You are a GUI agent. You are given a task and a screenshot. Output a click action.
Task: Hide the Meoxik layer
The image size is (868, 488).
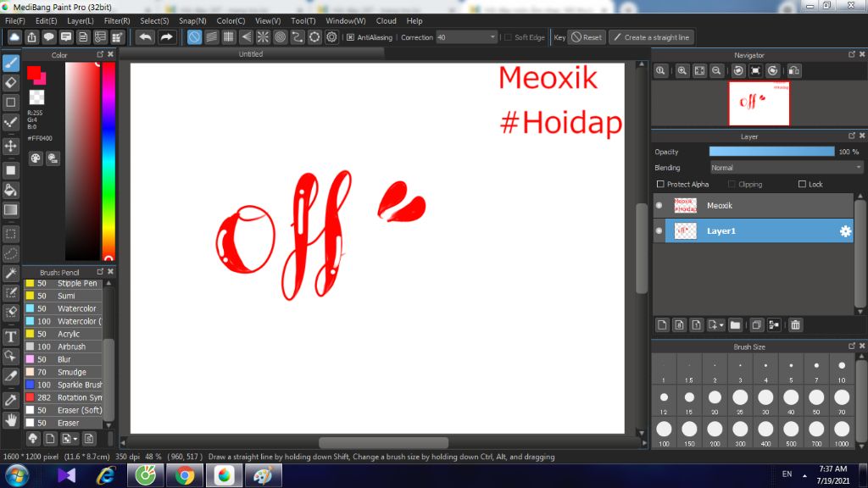[659, 205]
